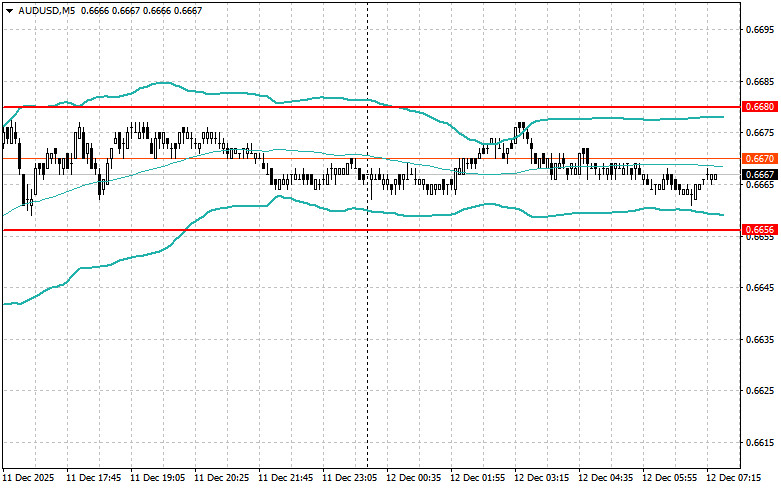Click the 12 Dec 05:55 time label
This screenshot has height=489, width=781.
click(669, 478)
